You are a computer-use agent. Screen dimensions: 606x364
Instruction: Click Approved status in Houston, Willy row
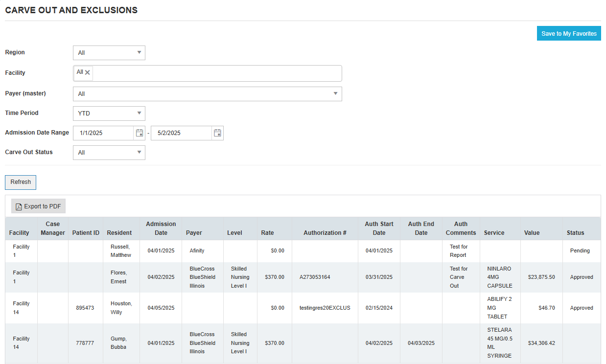click(582, 308)
